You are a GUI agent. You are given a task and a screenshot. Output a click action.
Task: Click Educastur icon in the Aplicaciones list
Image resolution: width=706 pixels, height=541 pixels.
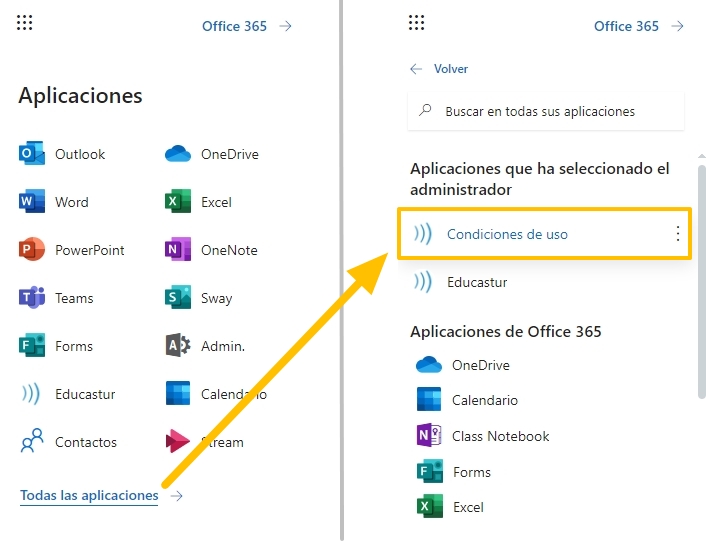[31, 393]
